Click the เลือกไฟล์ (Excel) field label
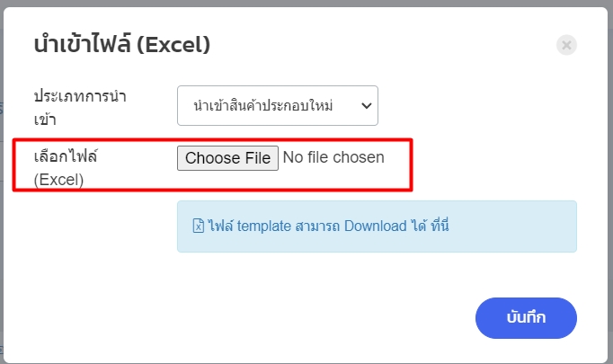This screenshot has height=364, width=613. coord(65,167)
